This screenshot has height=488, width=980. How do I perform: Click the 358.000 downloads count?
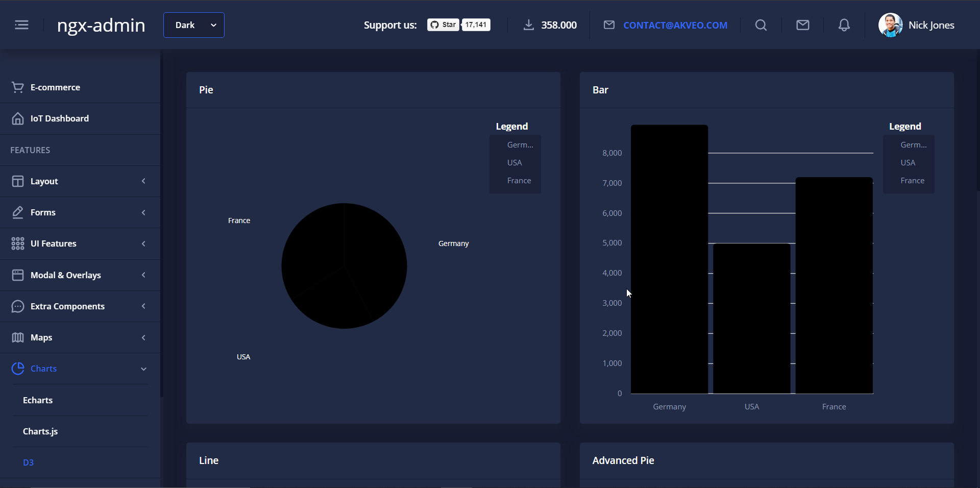[x=559, y=25]
